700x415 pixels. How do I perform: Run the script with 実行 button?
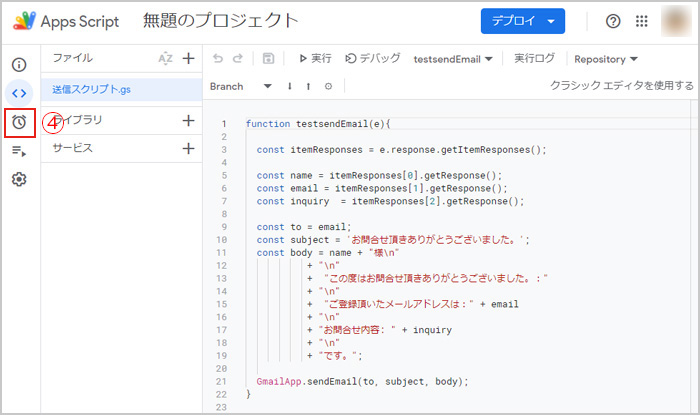[x=316, y=58]
